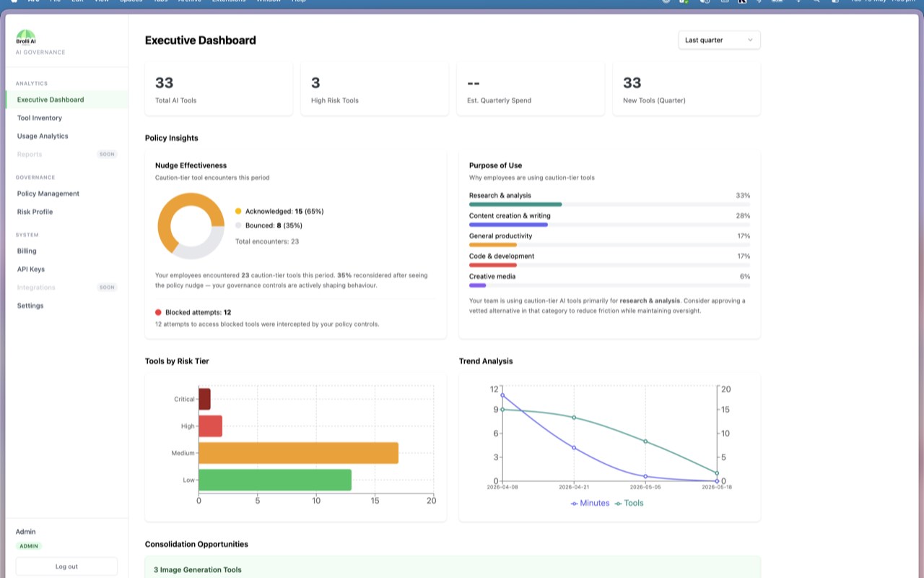Image resolution: width=924 pixels, height=578 pixels.
Task: Expand the dropdown chevron beside Last quarter
Action: point(750,40)
